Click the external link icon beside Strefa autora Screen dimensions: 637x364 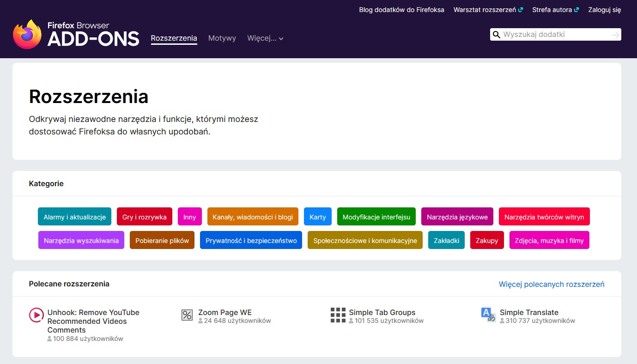(x=577, y=9)
